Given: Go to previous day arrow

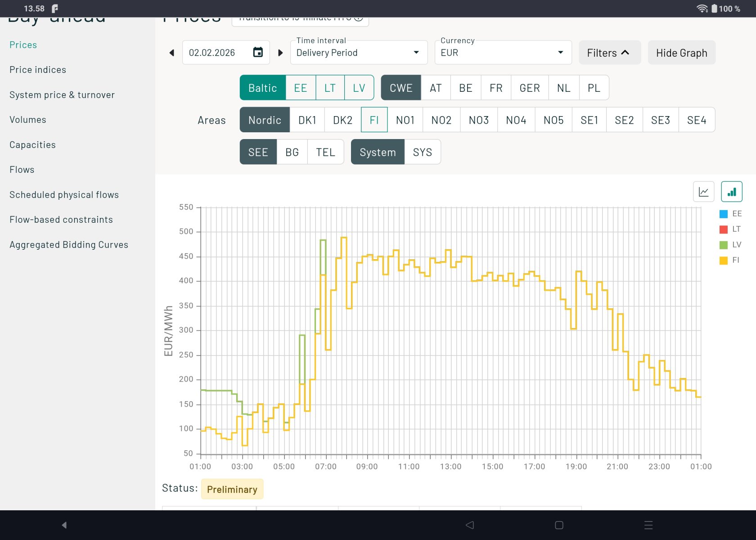Looking at the screenshot, I should (172, 53).
